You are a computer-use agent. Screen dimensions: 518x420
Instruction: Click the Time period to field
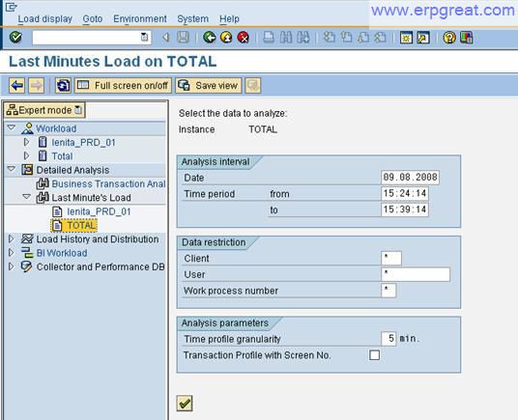[405, 210]
